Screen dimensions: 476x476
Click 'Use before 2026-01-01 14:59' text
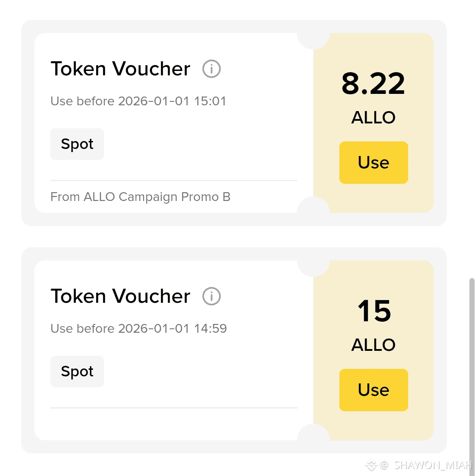pyautogui.click(x=138, y=328)
